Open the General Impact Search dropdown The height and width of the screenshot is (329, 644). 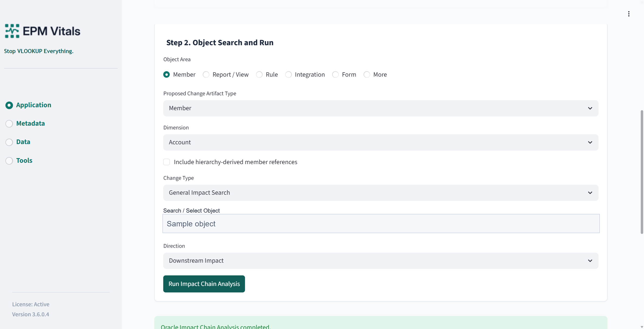pos(381,193)
